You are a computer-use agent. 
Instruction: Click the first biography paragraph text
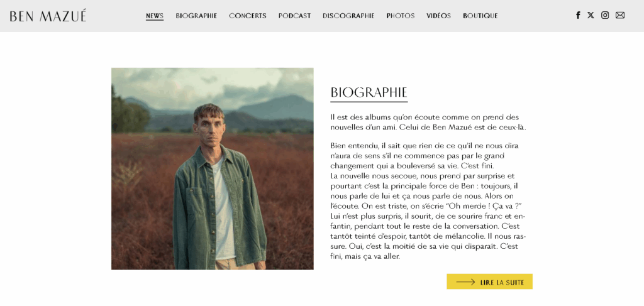click(x=428, y=123)
